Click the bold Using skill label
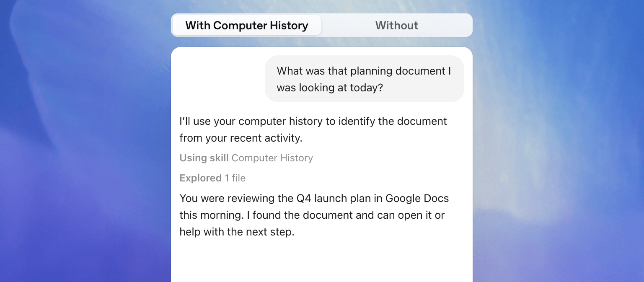The height and width of the screenshot is (282, 644). click(204, 158)
